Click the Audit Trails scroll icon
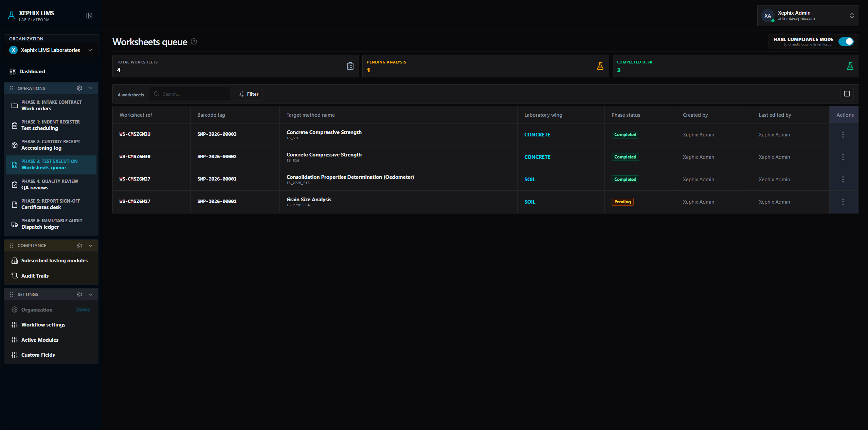Viewport: 868px width, 430px height. [15, 276]
